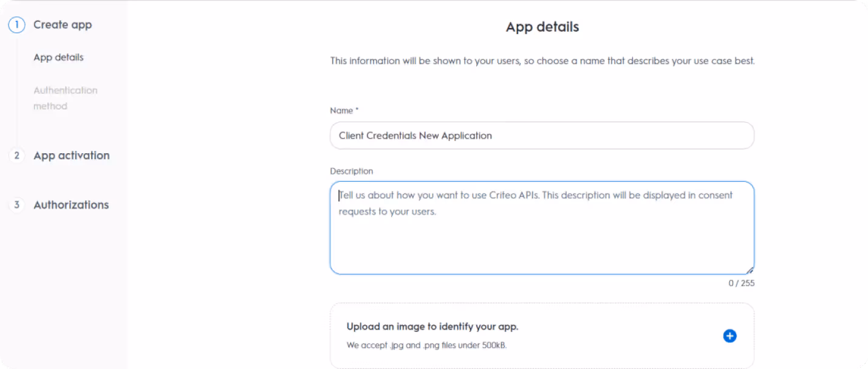Viewport: 868px width, 369px height.
Task: Click the step 1 numbered circle icon
Action: (16, 24)
